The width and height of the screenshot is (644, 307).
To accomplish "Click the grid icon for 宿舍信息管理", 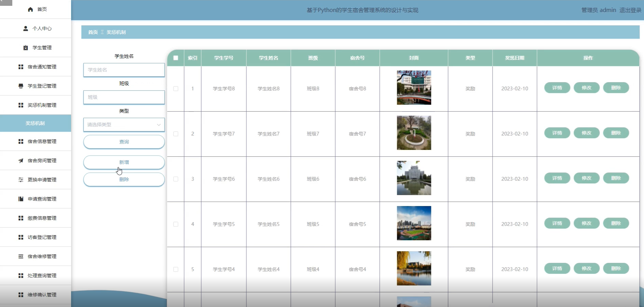I will [x=21, y=141].
